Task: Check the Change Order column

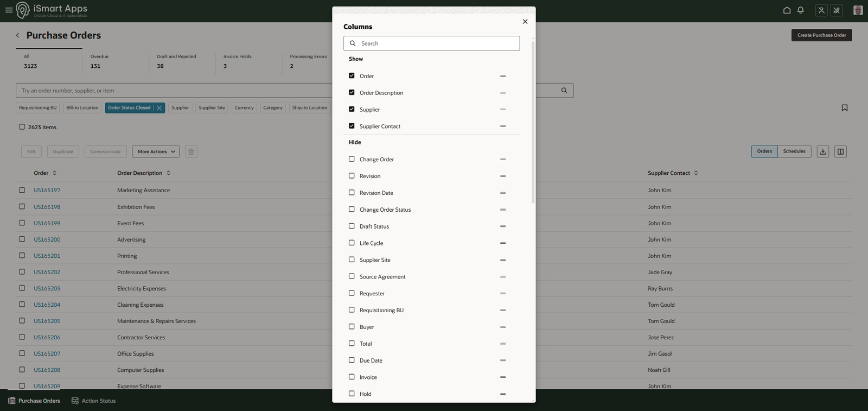Action: point(352,159)
